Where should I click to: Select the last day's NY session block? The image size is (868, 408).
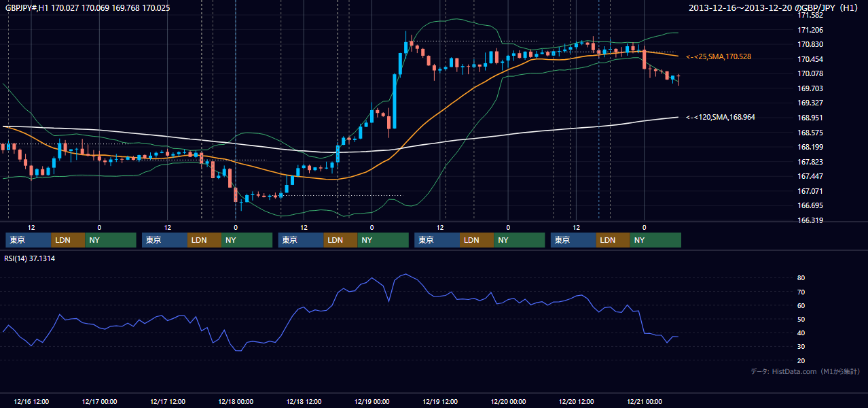point(655,240)
